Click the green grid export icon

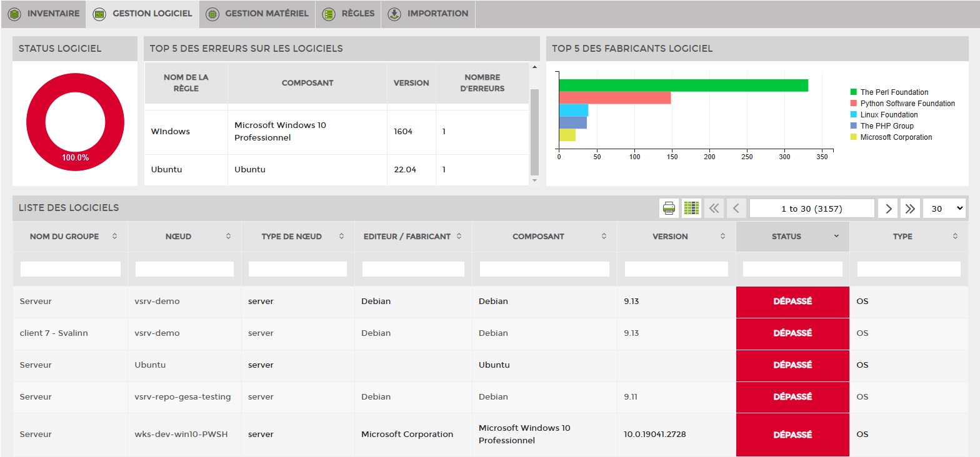(691, 209)
